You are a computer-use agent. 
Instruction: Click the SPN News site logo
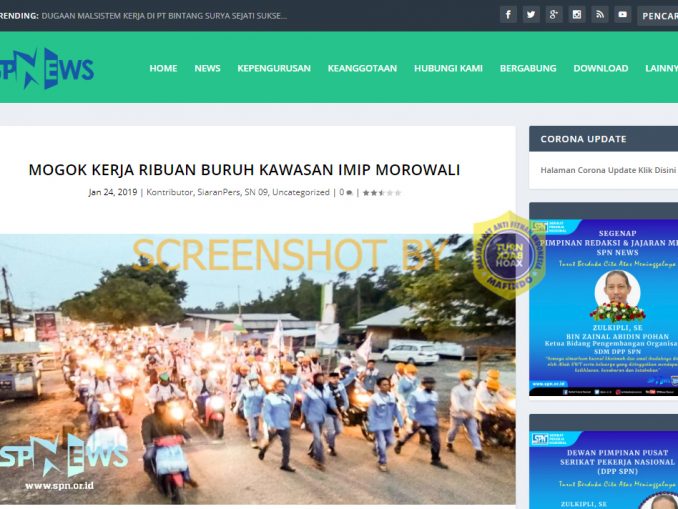46,68
